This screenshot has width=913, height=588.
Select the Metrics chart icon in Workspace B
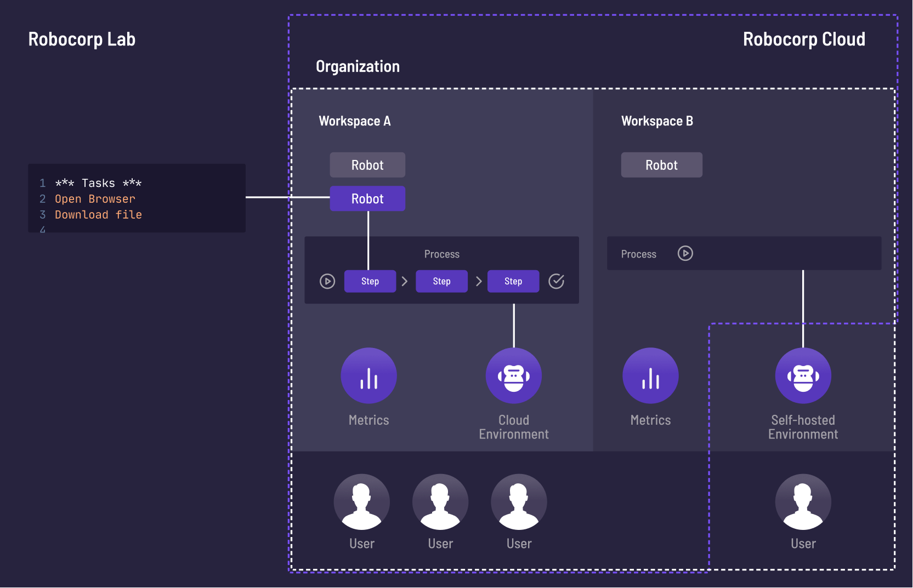651,376
